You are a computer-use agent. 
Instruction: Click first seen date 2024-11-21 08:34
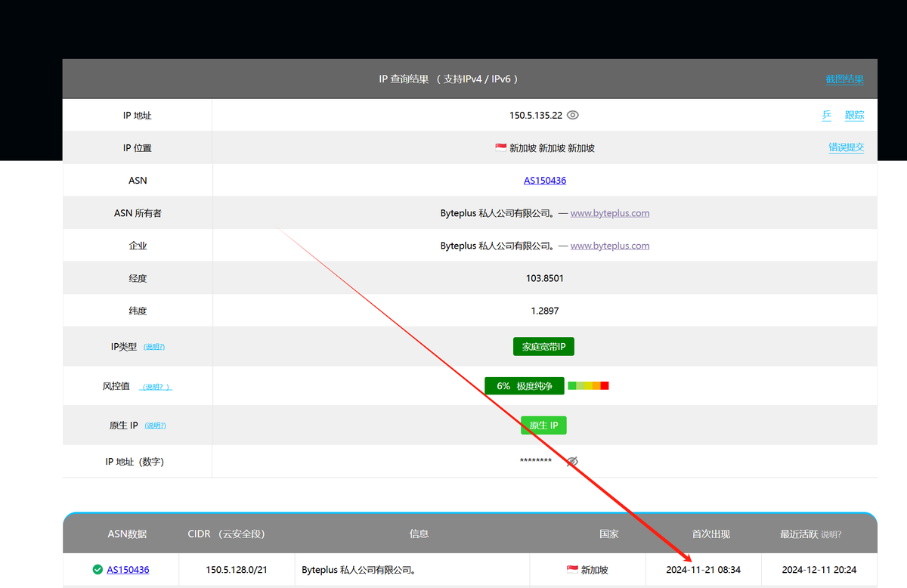(704, 570)
